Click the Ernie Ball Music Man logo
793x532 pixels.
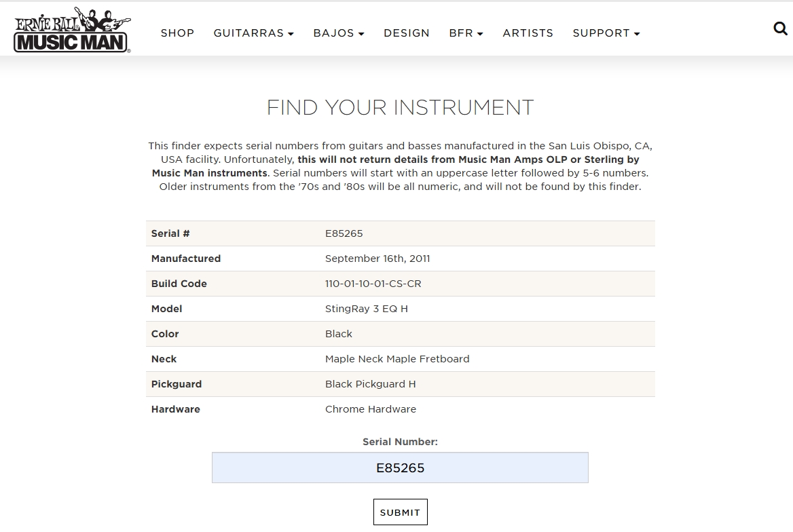(x=72, y=30)
